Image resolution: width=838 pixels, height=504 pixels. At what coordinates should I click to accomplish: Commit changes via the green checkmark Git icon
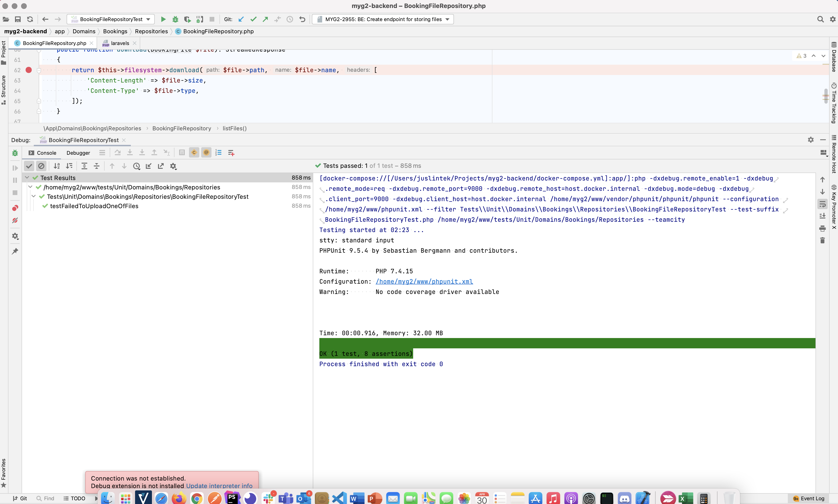(x=253, y=19)
